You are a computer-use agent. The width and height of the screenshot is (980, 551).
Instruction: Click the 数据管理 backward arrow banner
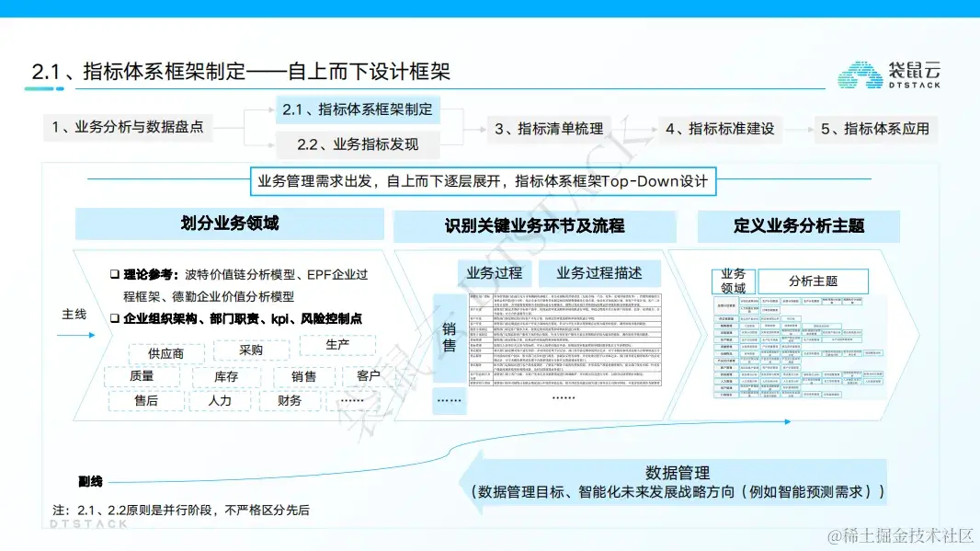676,479
